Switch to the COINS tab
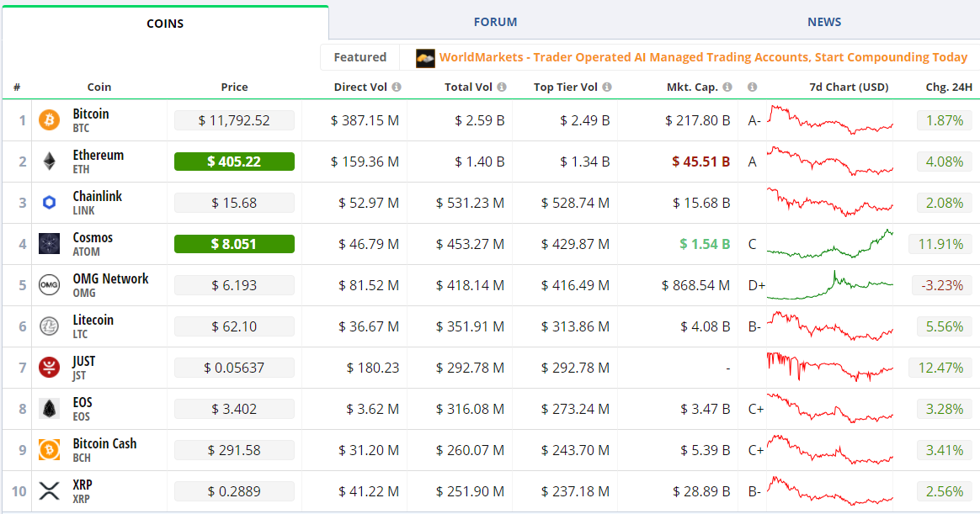This screenshot has height=514, width=980. click(x=165, y=23)
